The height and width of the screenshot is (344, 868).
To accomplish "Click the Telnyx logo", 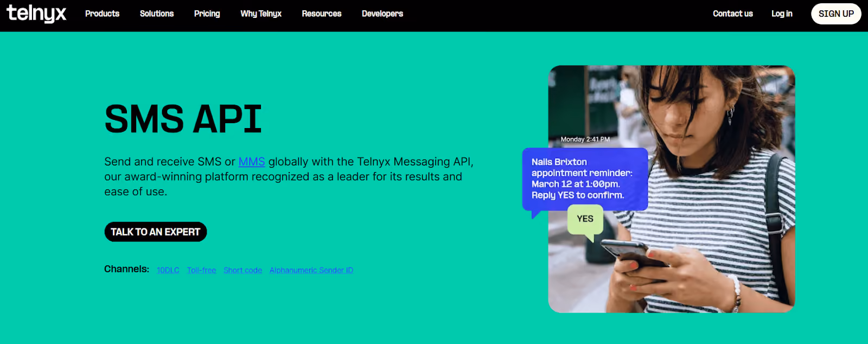I will (36, 14).
